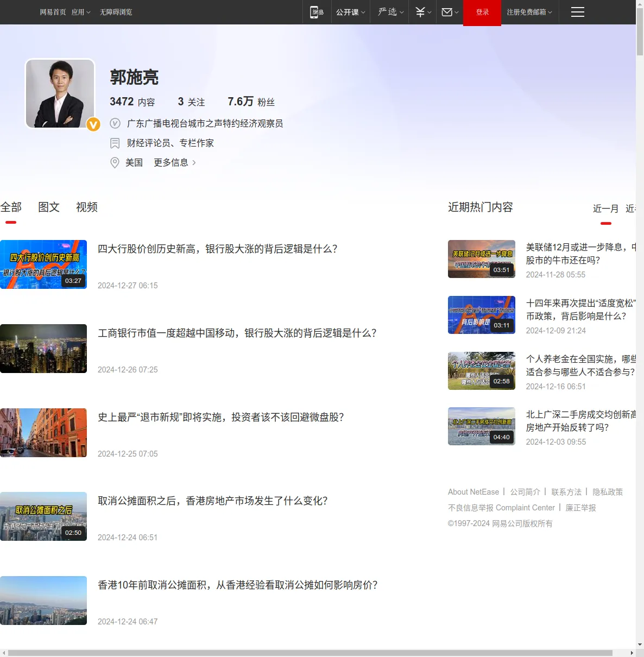Click date 2024-12-27 06:15
The height and width of the screenshot is (657, 644).
[128, 286]
